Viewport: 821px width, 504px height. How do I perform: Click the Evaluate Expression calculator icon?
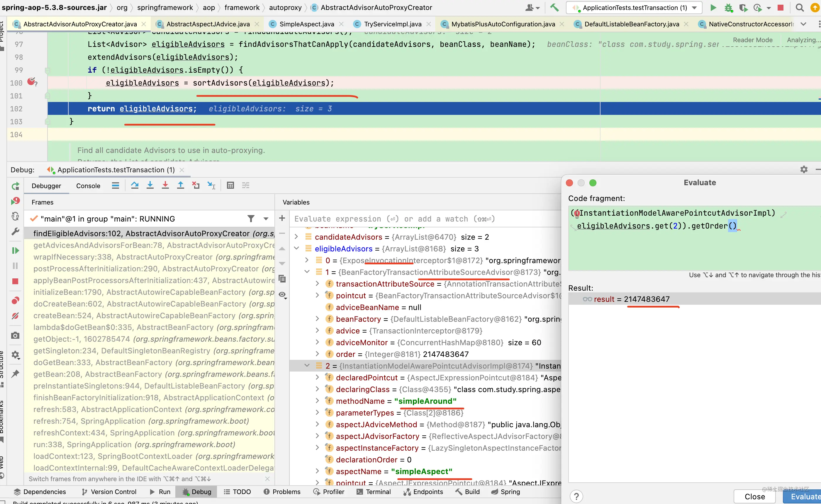pyautogui.click(x=230, y=185)
